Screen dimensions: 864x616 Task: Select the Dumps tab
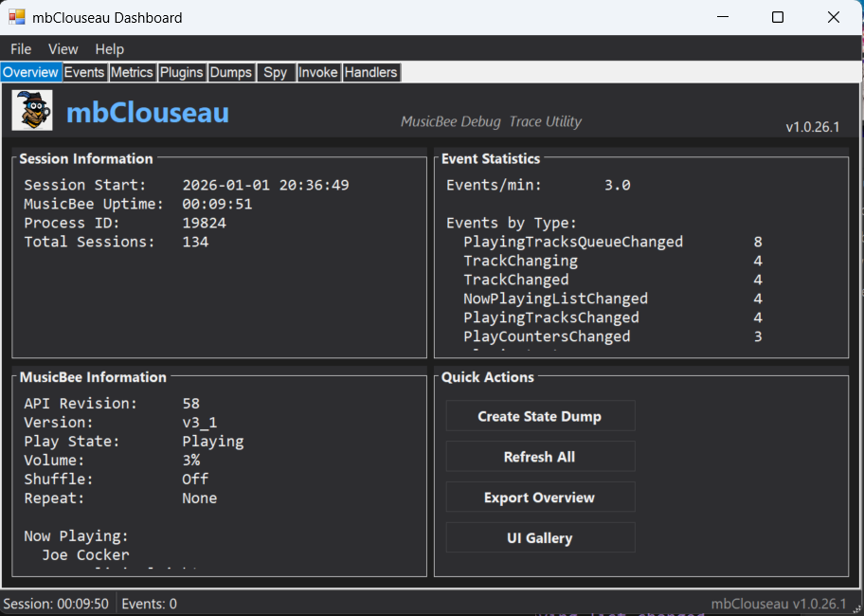(230, 72)
